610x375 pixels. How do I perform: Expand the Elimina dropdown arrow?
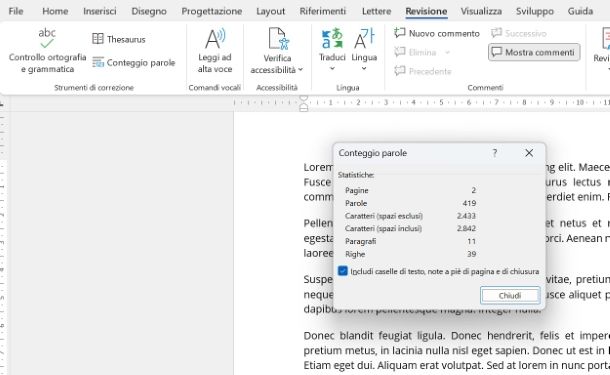click(447, 52)
